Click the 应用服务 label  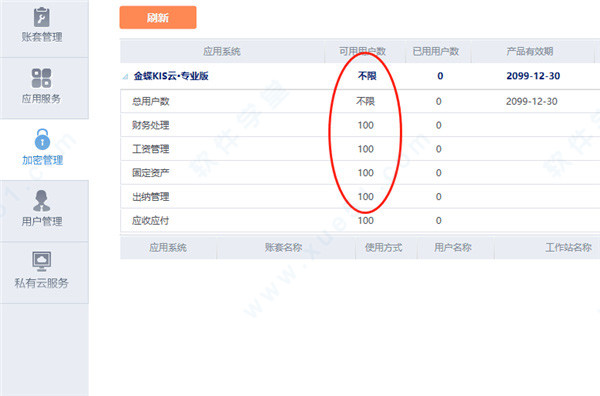(41, 99)
